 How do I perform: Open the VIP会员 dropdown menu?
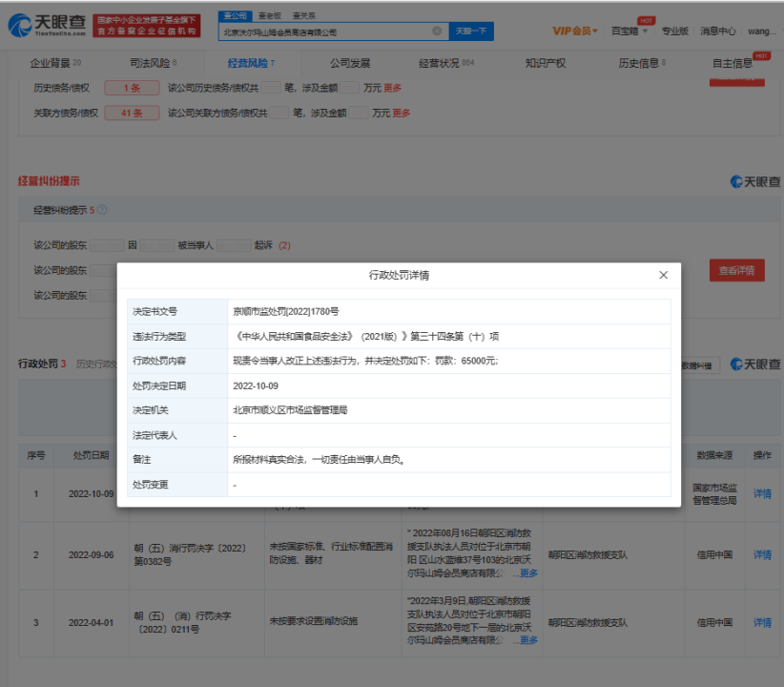click(575, 31)
